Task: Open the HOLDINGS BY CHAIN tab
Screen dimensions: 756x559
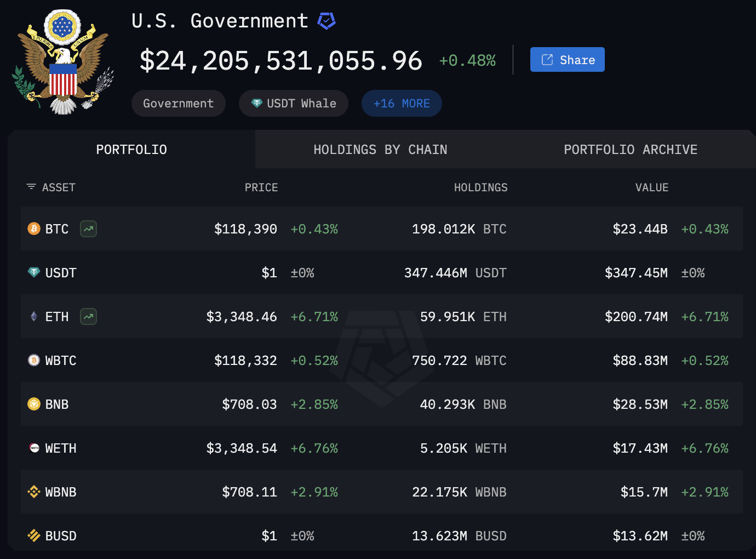Action: (x=380, y=150)
